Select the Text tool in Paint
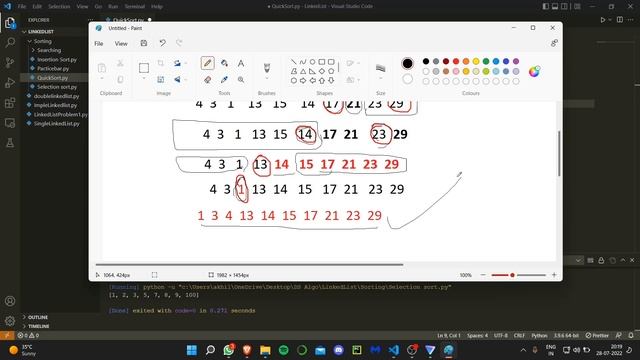640x360 pixels. 241,63
